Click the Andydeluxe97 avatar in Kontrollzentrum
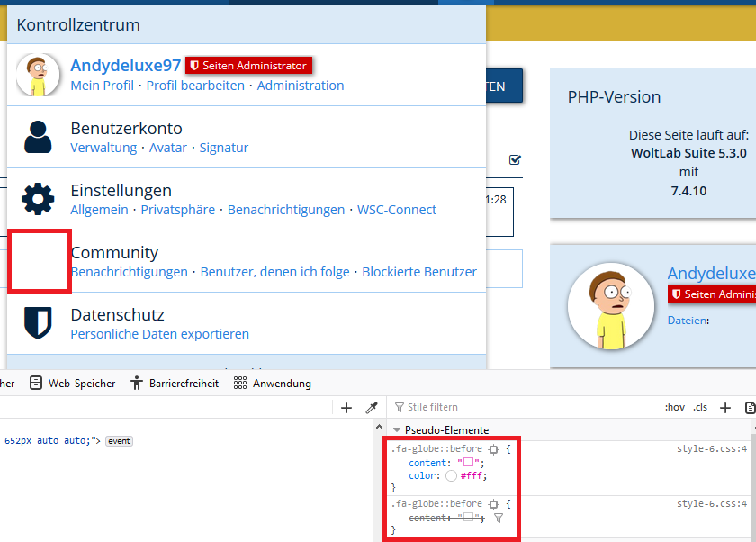Image resolution: width=756 pixels, height=542 pixels. (38, 75)
